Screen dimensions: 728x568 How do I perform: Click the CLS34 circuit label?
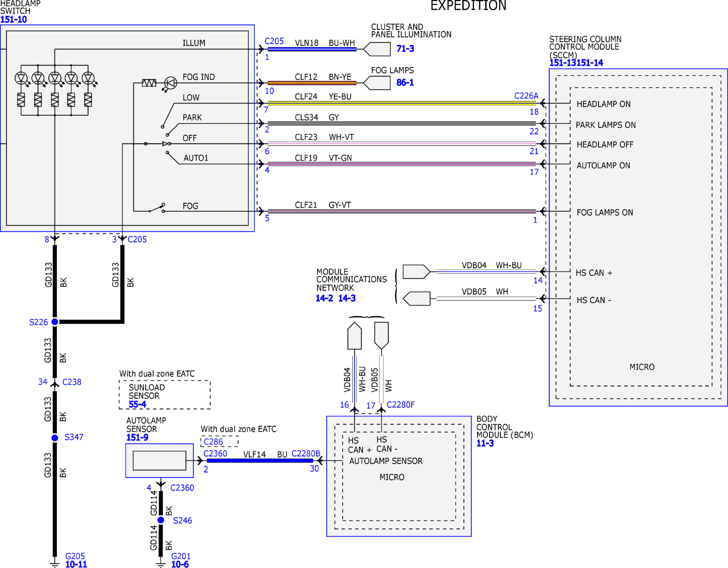coord(307,117)
